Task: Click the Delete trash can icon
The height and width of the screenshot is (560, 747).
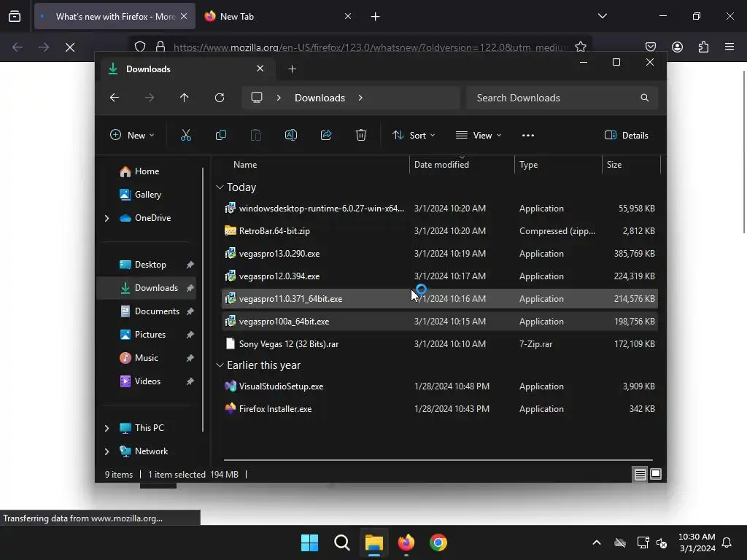Action: [361, 135]
